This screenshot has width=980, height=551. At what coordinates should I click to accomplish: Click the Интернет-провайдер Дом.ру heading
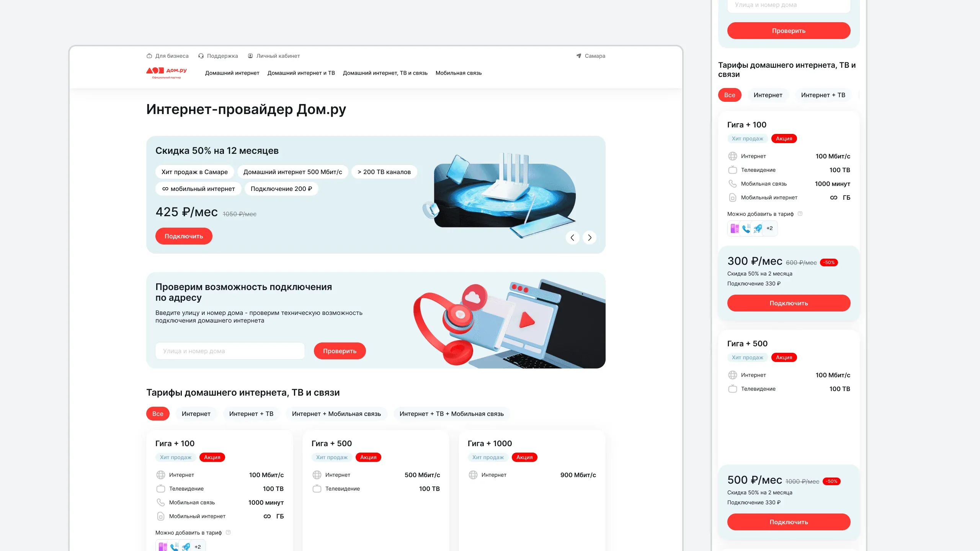pyautogui.click(x=246, y=109)
